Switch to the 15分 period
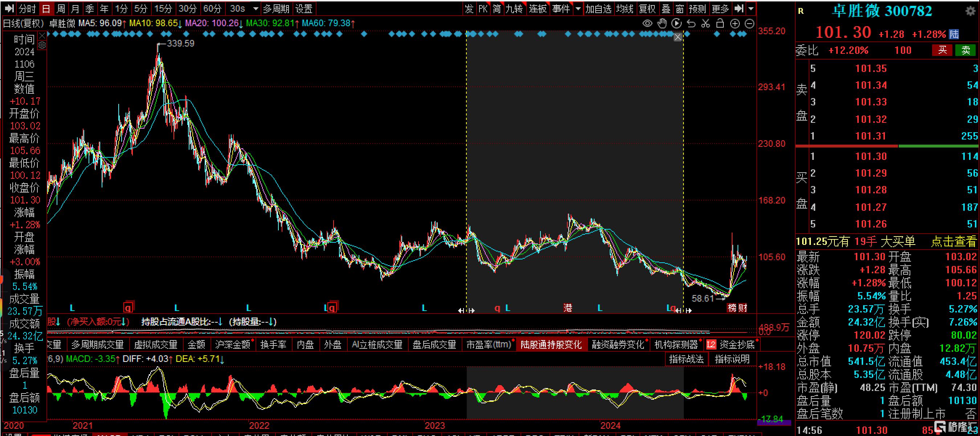 coord(163,8)
